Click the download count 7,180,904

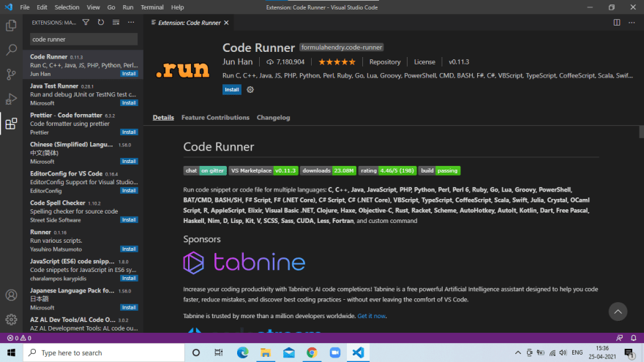point(285,62)
